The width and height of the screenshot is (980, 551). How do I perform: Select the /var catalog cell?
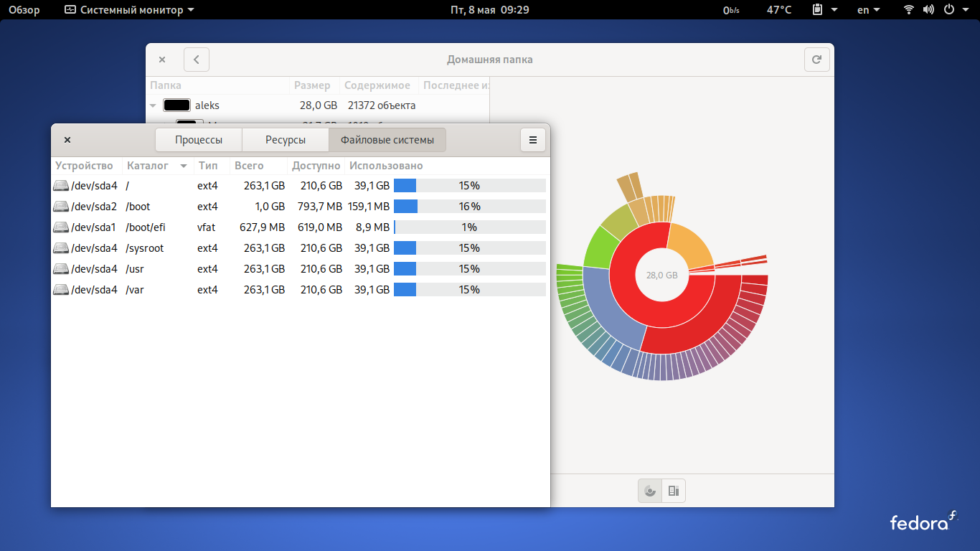(x=135, y=290)
